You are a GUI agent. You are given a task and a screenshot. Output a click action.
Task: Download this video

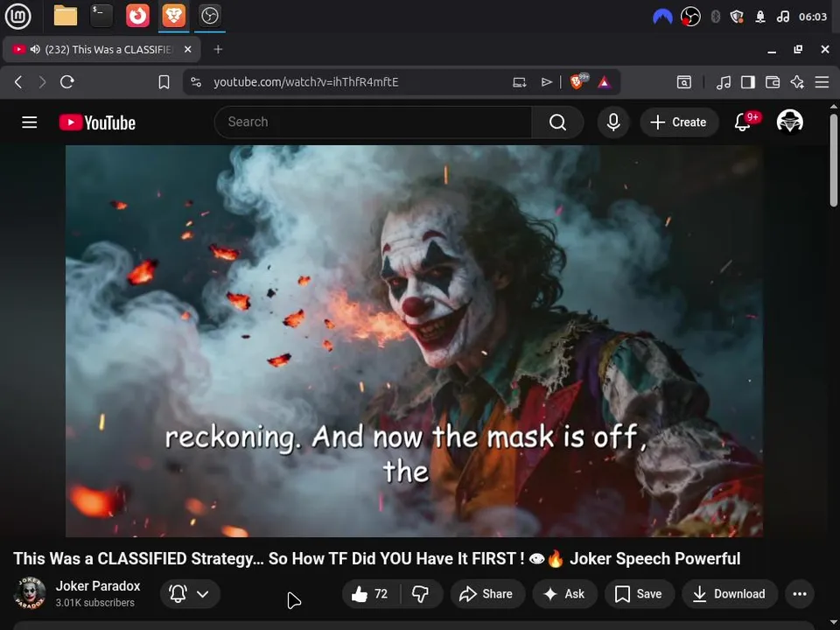(730, 593)
